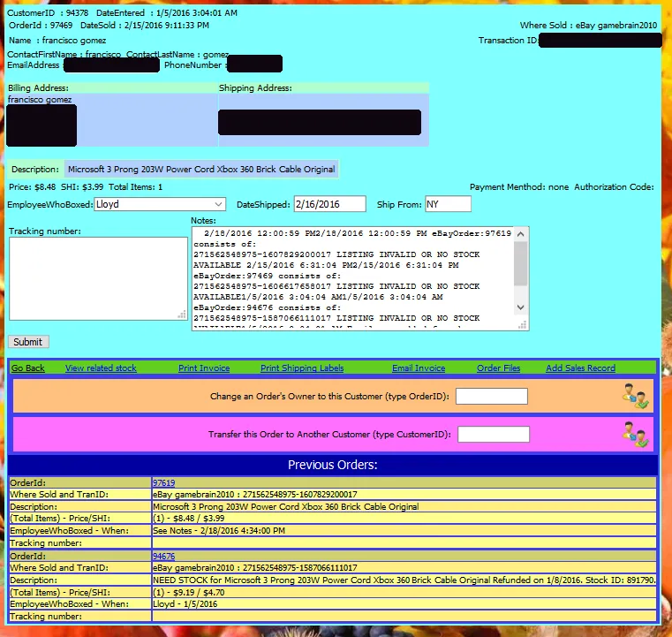Image resolution: width=672 pixels, height=637 pixels.
Task: Click the Notes scrollbar thumb
Action: click(521, 263)
